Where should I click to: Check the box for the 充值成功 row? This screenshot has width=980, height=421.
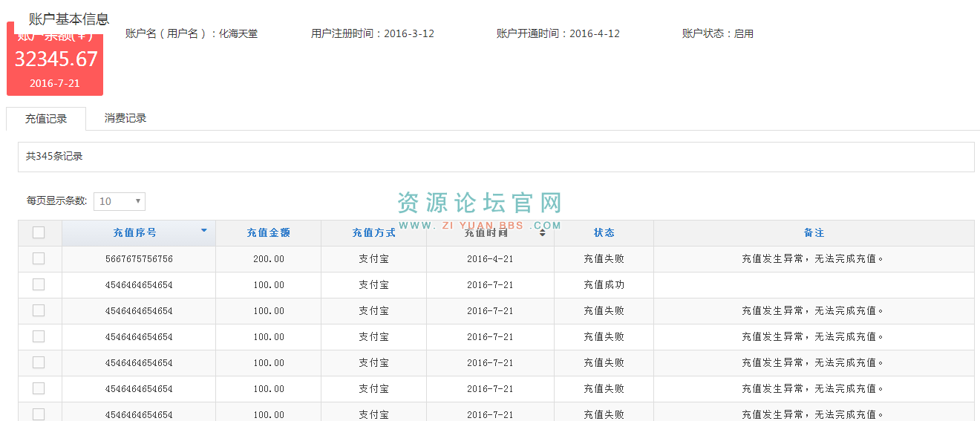point(39,284)
